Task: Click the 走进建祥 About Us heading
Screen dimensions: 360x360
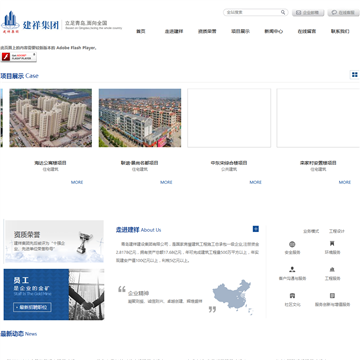Action: (x=138, y=230)
